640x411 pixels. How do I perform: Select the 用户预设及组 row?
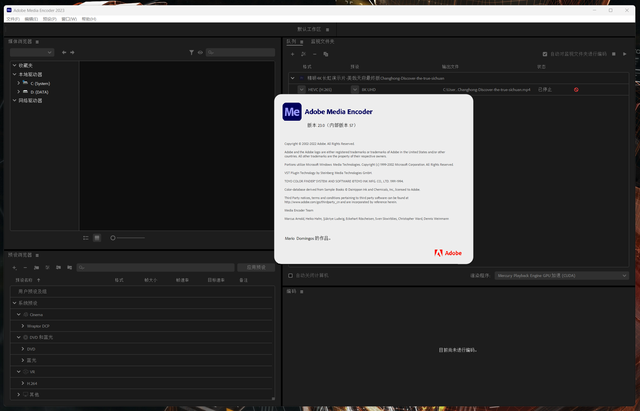[x=142, y=291]
